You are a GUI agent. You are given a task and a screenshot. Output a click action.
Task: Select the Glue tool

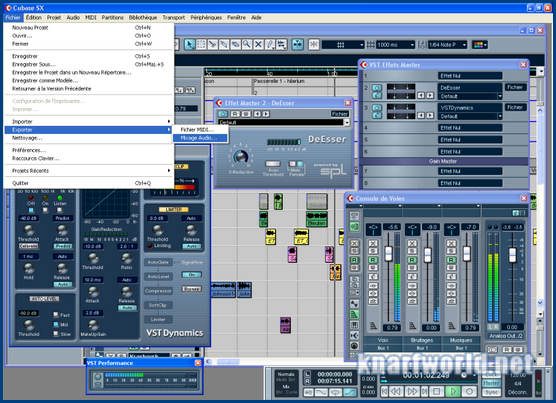click(224, 45)
